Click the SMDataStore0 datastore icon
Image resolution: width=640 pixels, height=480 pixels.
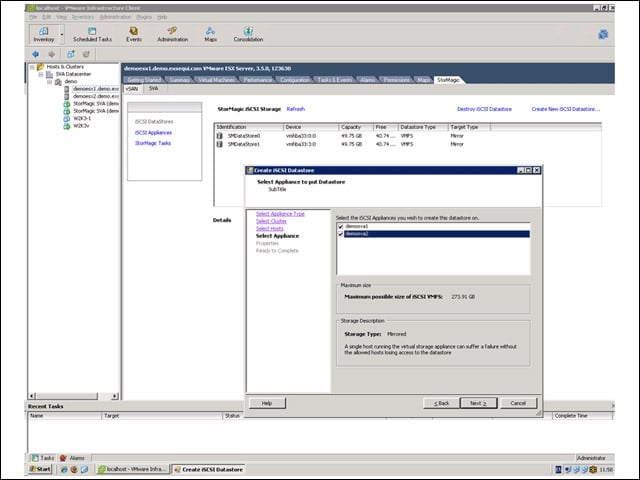[220, 136]
